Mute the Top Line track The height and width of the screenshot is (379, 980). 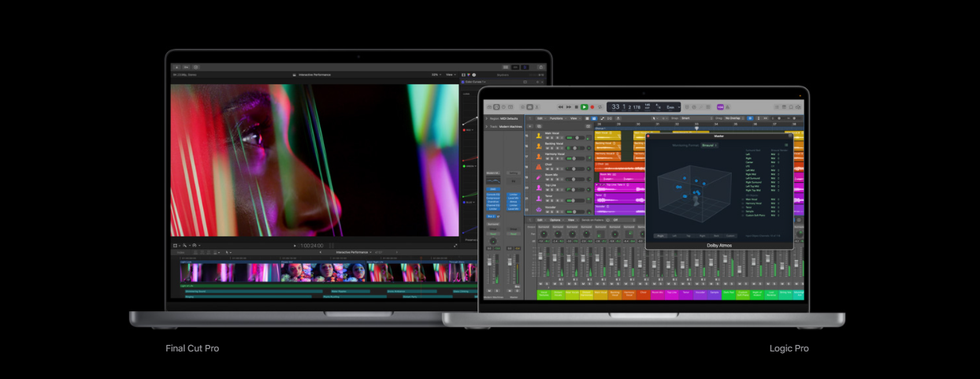(x=548, y=190)
